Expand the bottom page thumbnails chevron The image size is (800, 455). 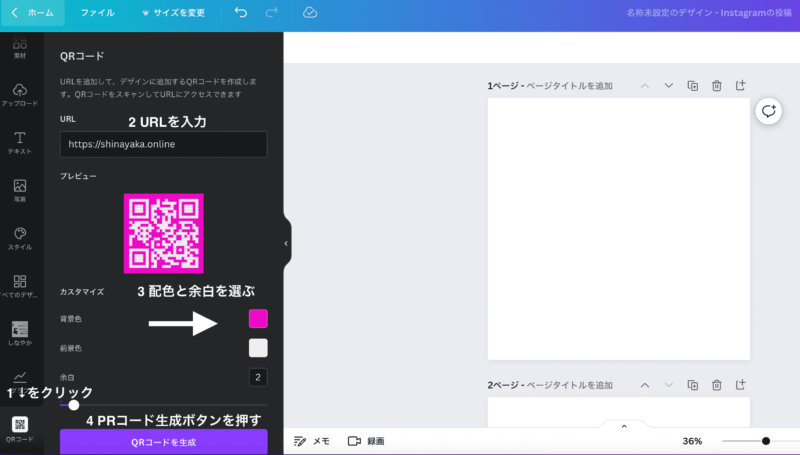tap(624, 426)
